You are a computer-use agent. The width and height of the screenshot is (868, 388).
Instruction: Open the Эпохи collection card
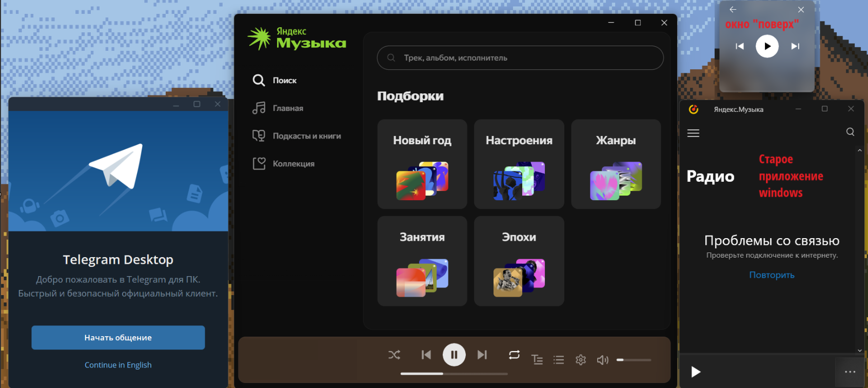[519, 261]
